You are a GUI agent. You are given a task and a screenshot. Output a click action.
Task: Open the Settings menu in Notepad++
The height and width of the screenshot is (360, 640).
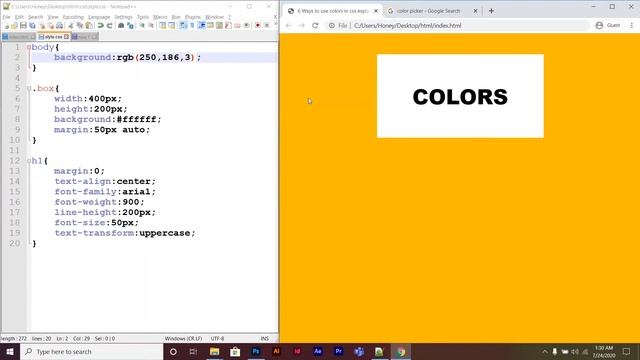(123, 17)
